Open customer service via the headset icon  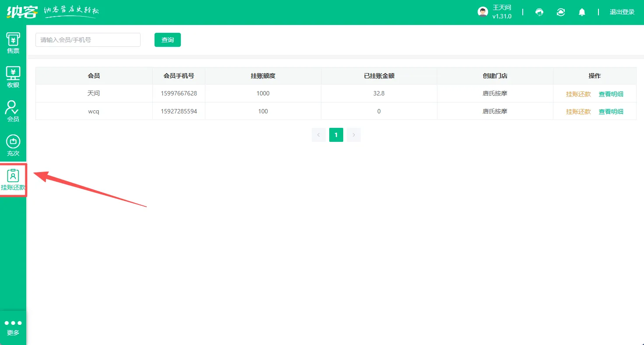click(x=539, y=12)
